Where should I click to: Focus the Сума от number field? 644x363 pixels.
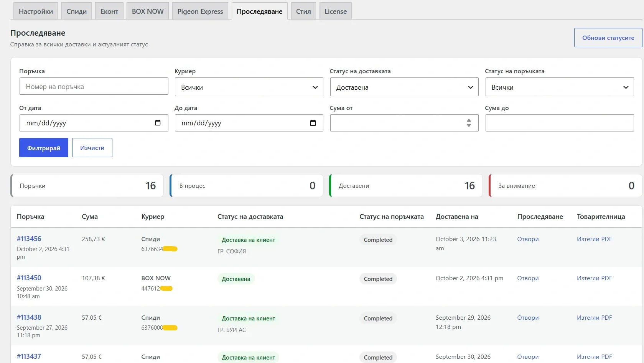404,123
